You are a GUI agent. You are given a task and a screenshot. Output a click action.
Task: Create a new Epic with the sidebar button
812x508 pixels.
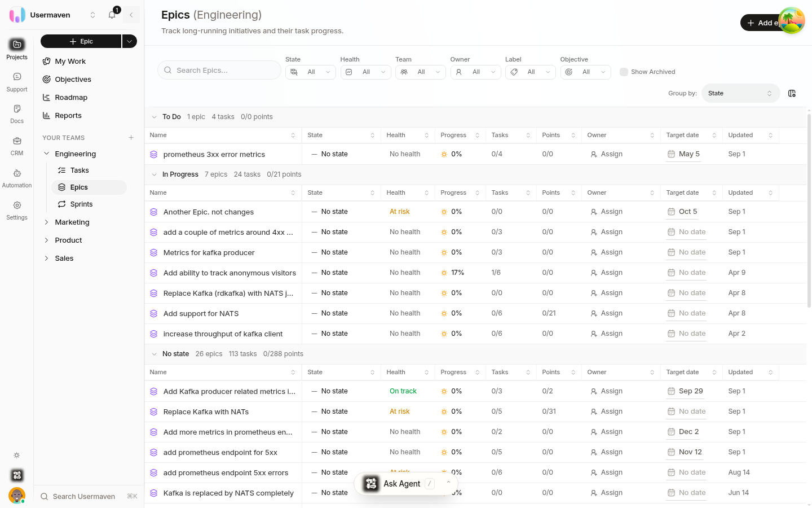point(81,41)
